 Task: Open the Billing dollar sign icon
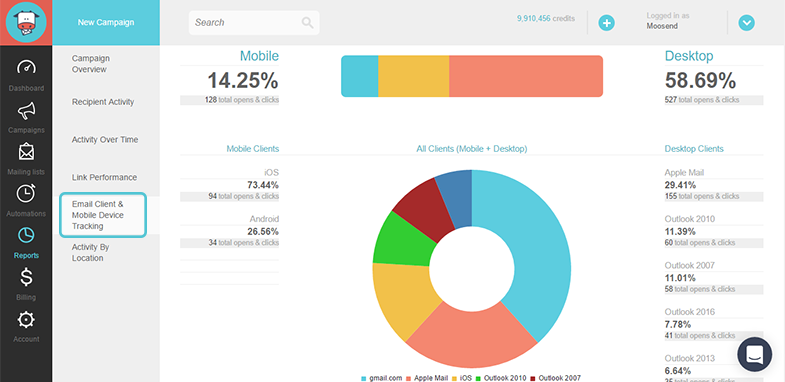26,277
